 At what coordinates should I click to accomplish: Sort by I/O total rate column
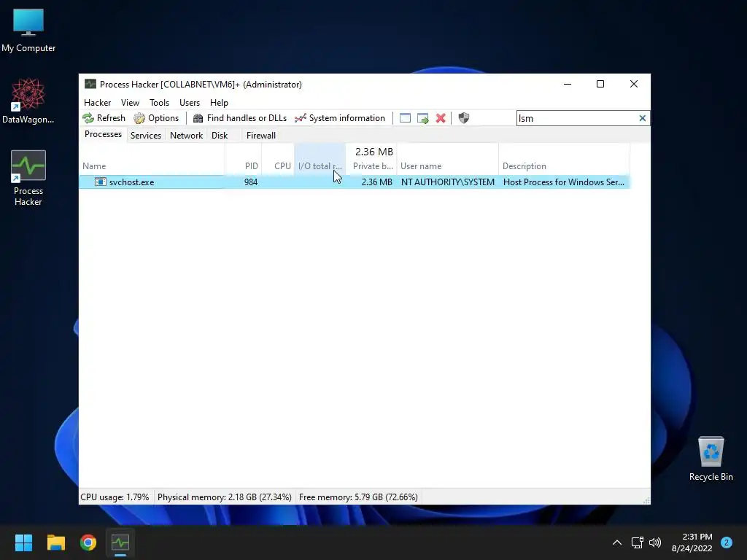tap(320, 160)
